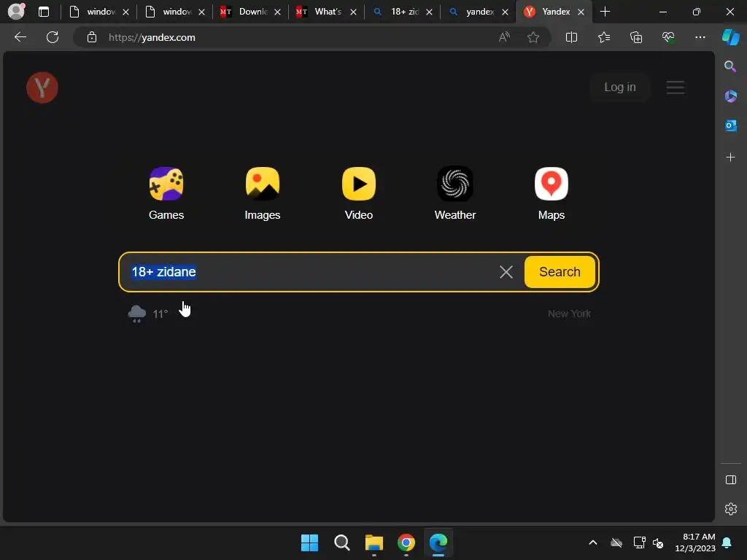This screenshot has height=560, width=747.
Task: Click the yellow Search button
Action: click(x=560, y=272)
